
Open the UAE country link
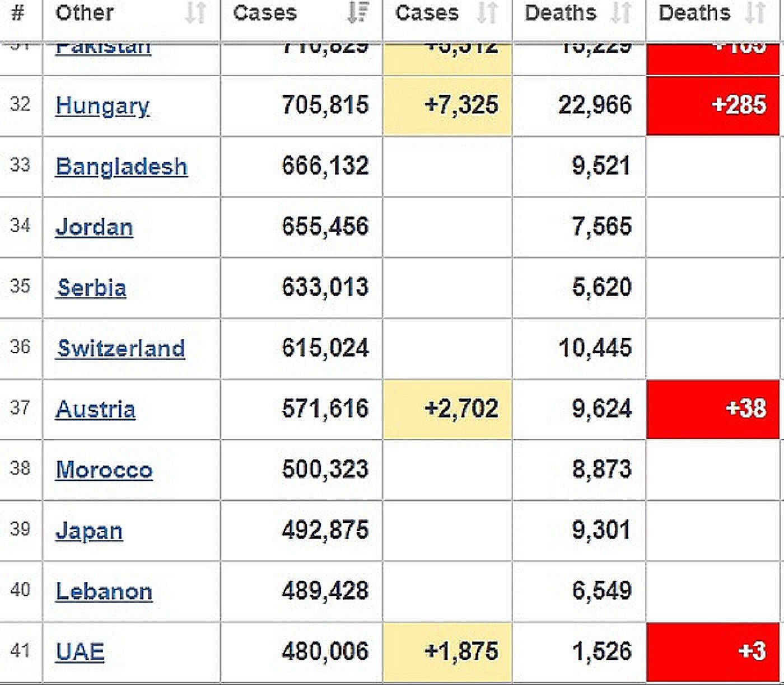tap(80, 651)
